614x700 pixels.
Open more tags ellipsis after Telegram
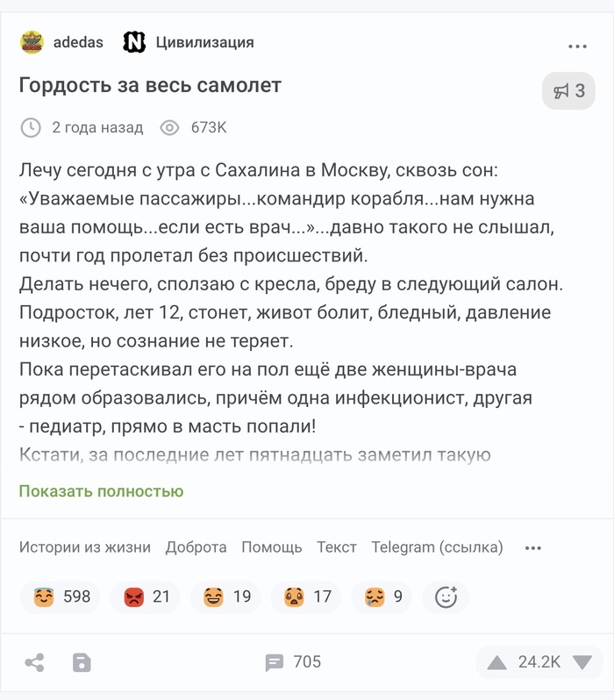[533, 547]
